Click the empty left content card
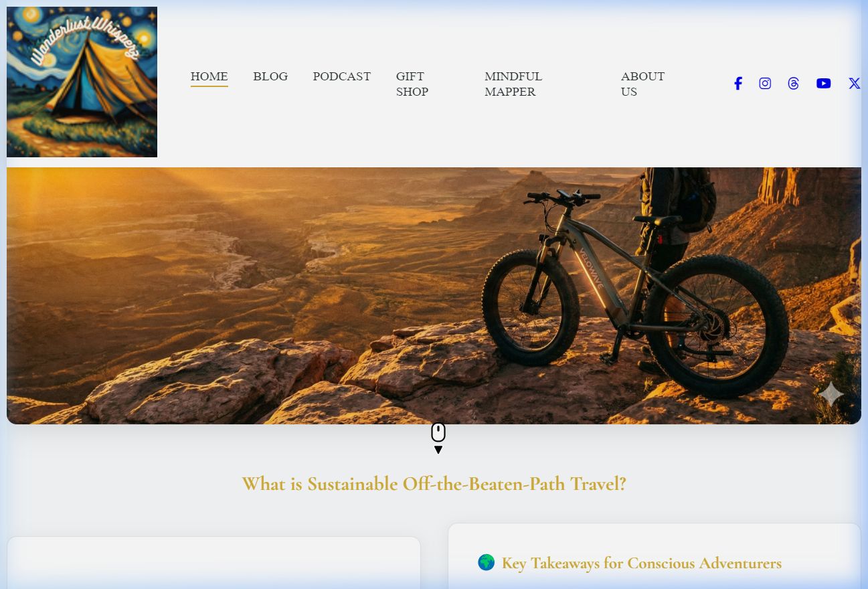 tap(213, 562)
